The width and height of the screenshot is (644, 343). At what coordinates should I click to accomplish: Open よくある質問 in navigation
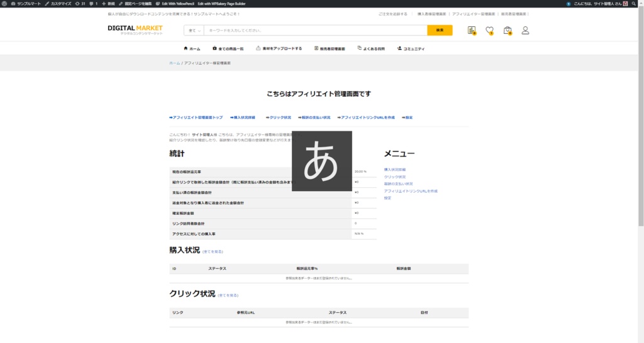[371, 48]
